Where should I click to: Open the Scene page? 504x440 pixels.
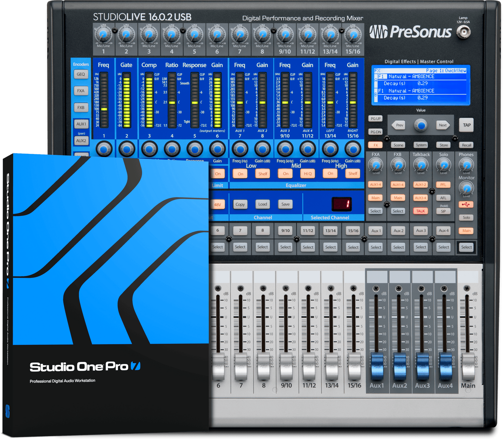(x=398, y=145)
